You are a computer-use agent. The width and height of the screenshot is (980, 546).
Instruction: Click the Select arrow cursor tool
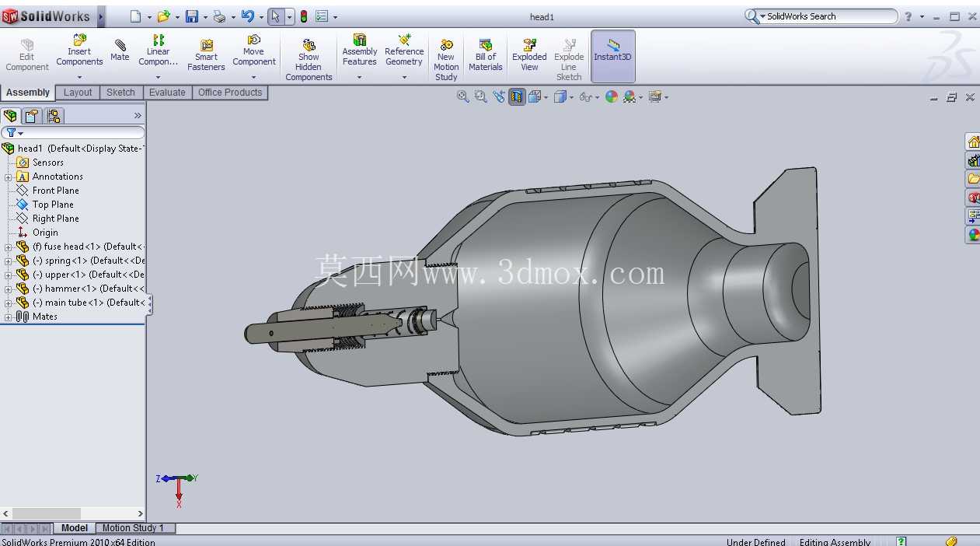pos(276,16)
